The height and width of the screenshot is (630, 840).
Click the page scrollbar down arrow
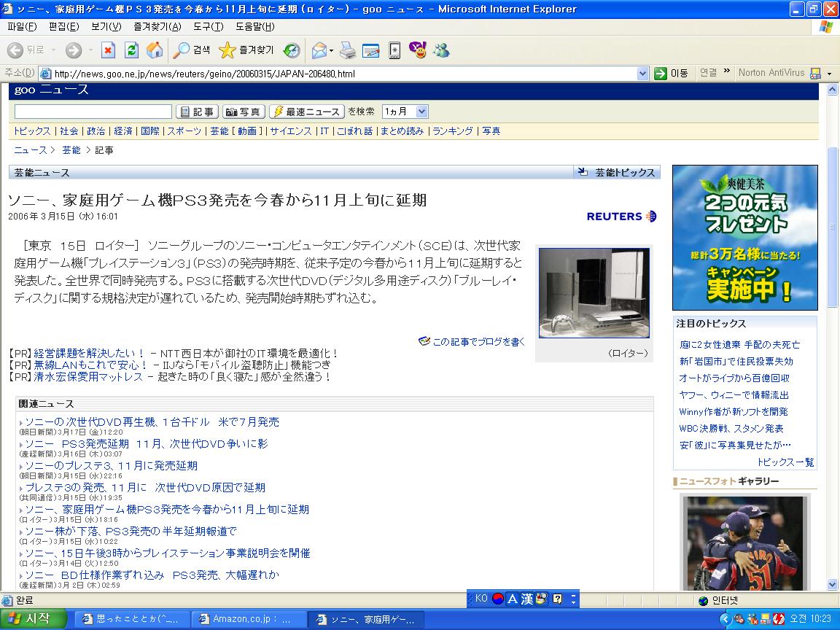tap(833, 585)
